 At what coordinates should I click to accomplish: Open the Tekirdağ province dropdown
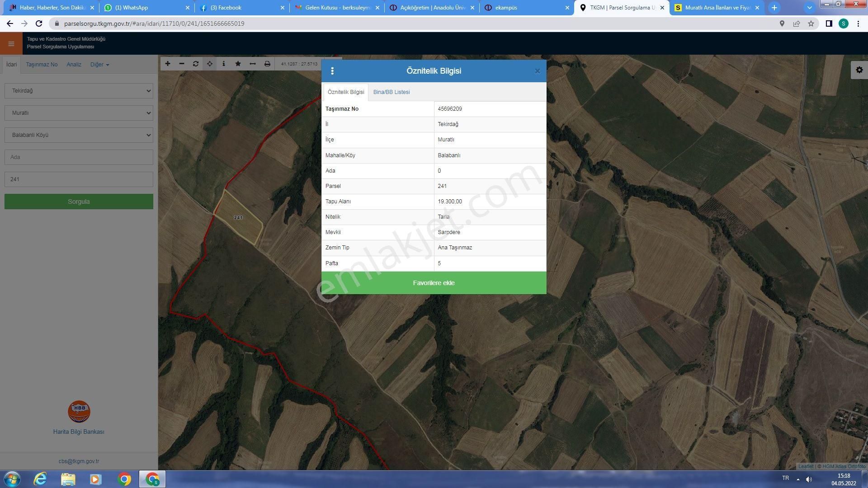click(79, 91)
